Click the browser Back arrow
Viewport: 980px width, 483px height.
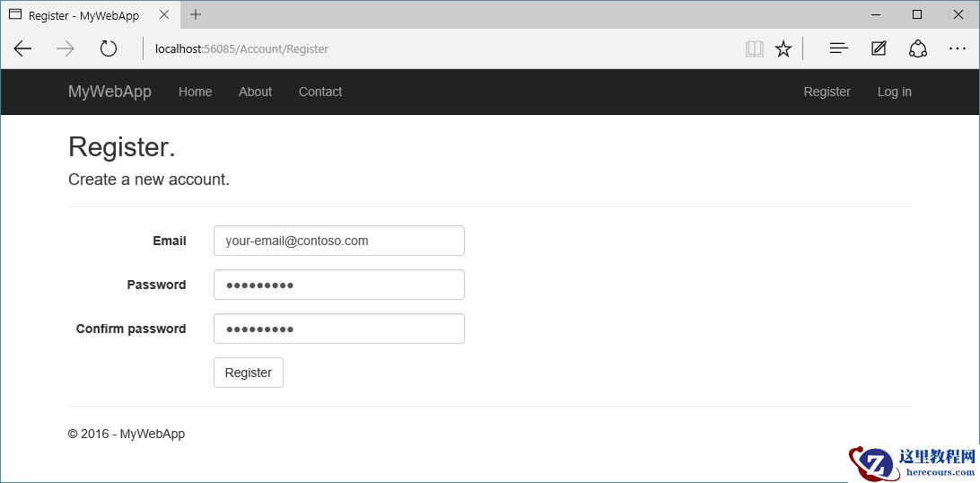[x=23, y=49]
